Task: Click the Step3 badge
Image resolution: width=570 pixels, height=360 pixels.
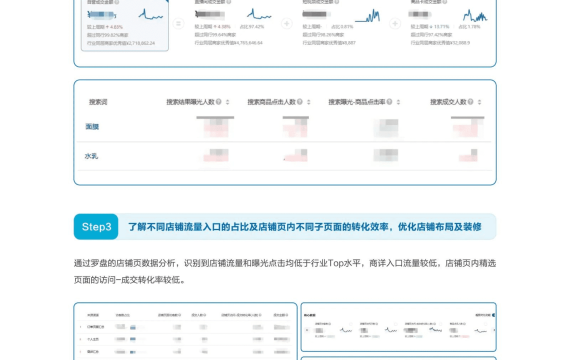Action: pyautogui.click(x=96, y=227)
